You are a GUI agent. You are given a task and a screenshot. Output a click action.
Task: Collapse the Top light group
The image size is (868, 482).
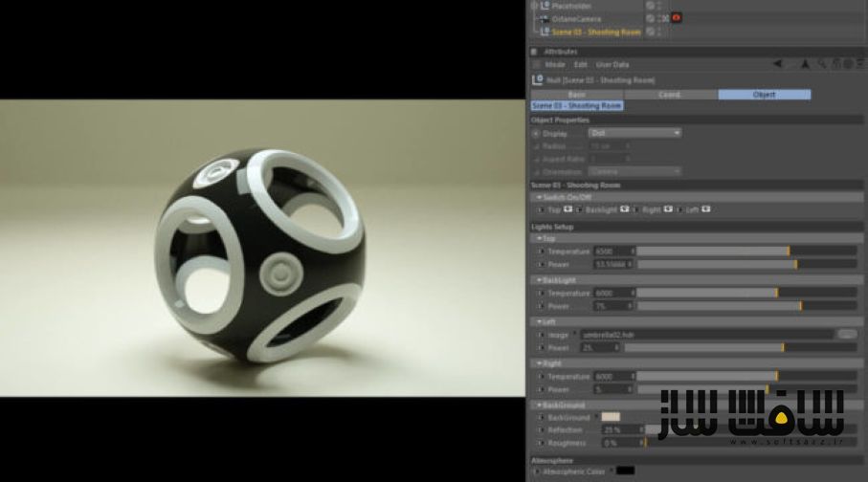(539, 238)
